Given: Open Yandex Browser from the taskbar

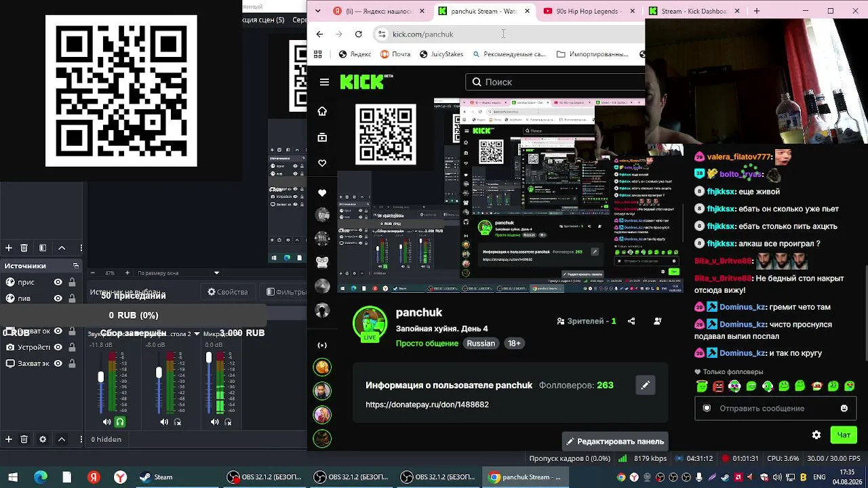Looking at the screenshot, I should point(120,477).
